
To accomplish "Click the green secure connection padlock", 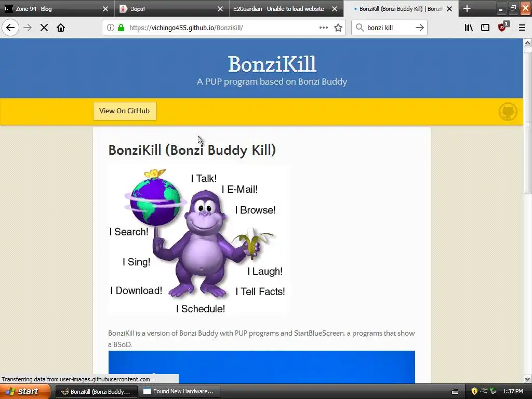I will (121, 28).
